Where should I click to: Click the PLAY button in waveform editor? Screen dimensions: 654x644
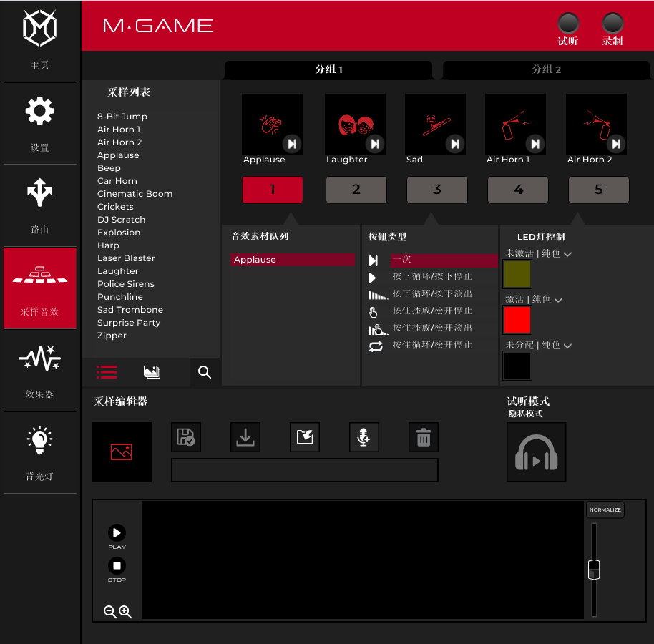(117, 532)
